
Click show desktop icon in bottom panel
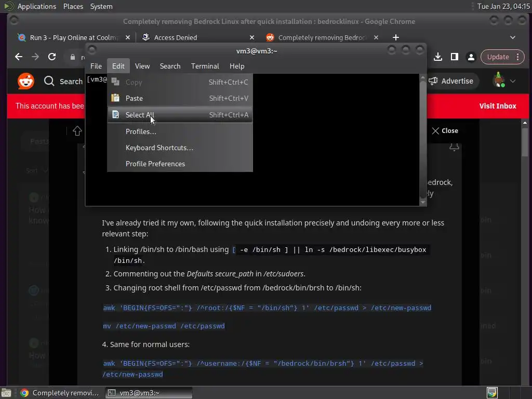[6, 393]
